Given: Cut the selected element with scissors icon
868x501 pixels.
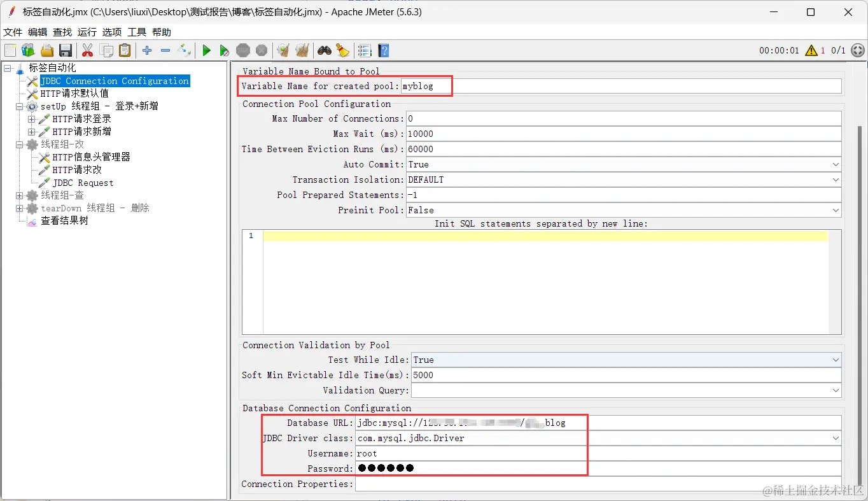Looking at the screenshot, I should [x=88, y=50].
